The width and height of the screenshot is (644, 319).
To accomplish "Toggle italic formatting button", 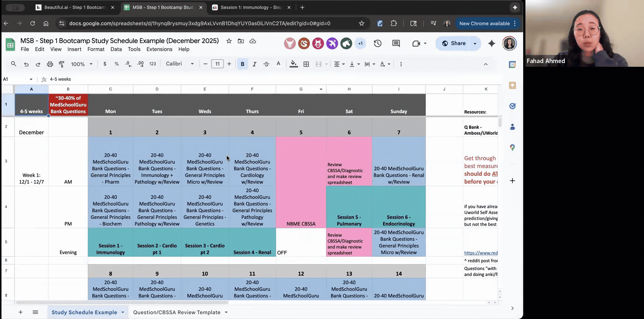I will click(254, 64).
